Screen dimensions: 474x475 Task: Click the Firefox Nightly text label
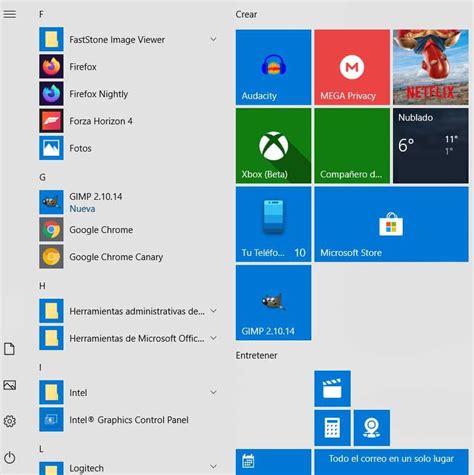pos(99,94)
